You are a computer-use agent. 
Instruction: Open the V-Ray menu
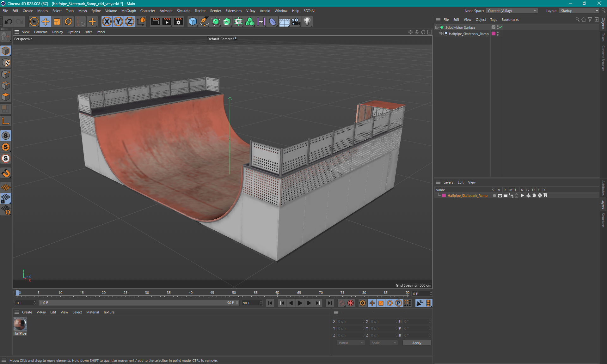(x=251, y=11)
